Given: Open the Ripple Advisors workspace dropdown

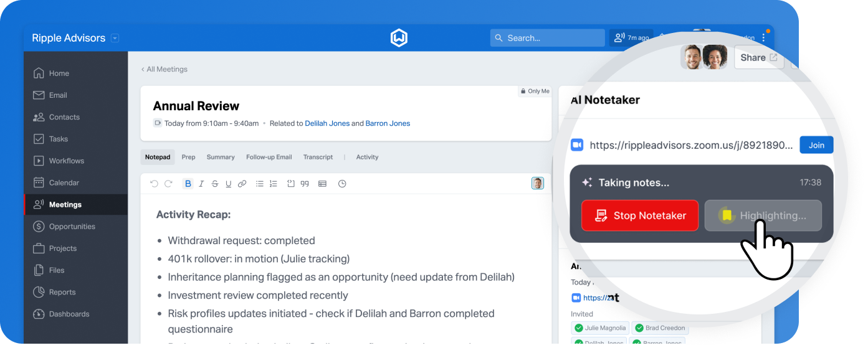Looking at the screenshot, I should coord(115,38).
